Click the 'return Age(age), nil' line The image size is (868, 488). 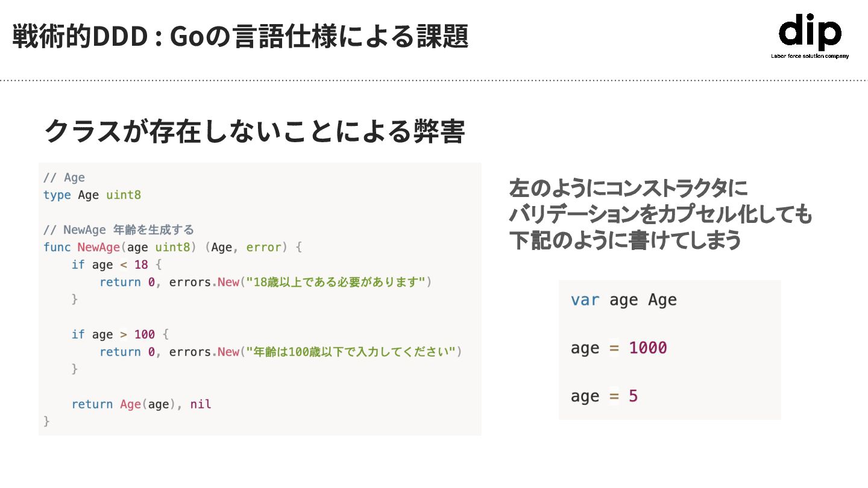coord(141,404)
